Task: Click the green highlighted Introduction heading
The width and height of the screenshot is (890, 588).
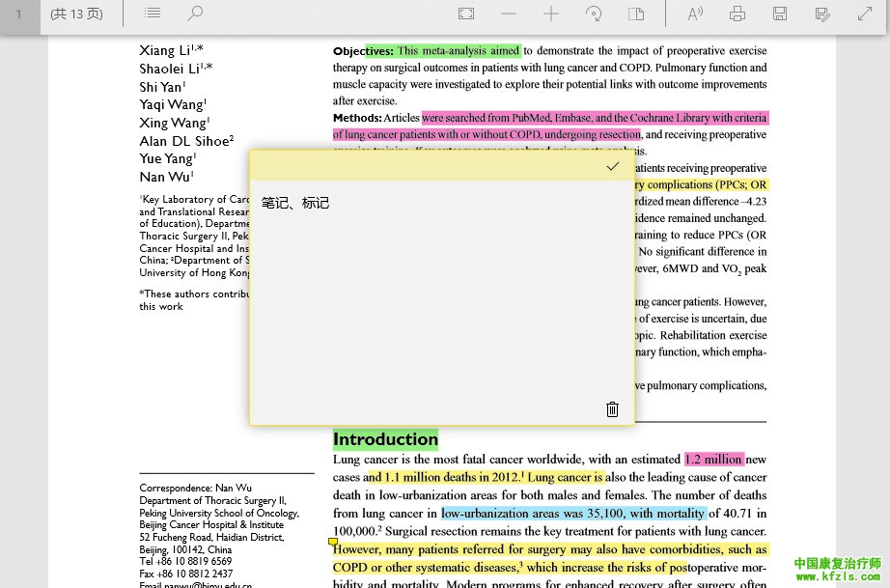Action: pyautogui.click(x=385, y=439)
